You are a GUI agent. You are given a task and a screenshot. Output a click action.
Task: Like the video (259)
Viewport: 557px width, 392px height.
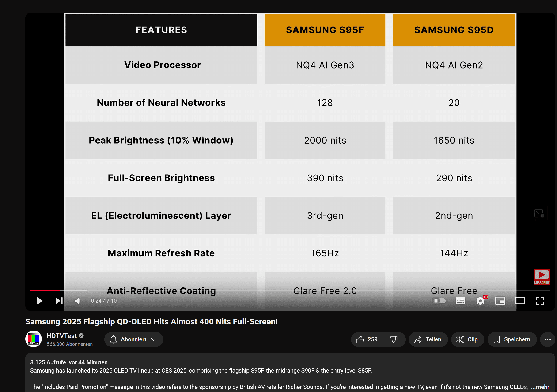[x=367, y=339]
